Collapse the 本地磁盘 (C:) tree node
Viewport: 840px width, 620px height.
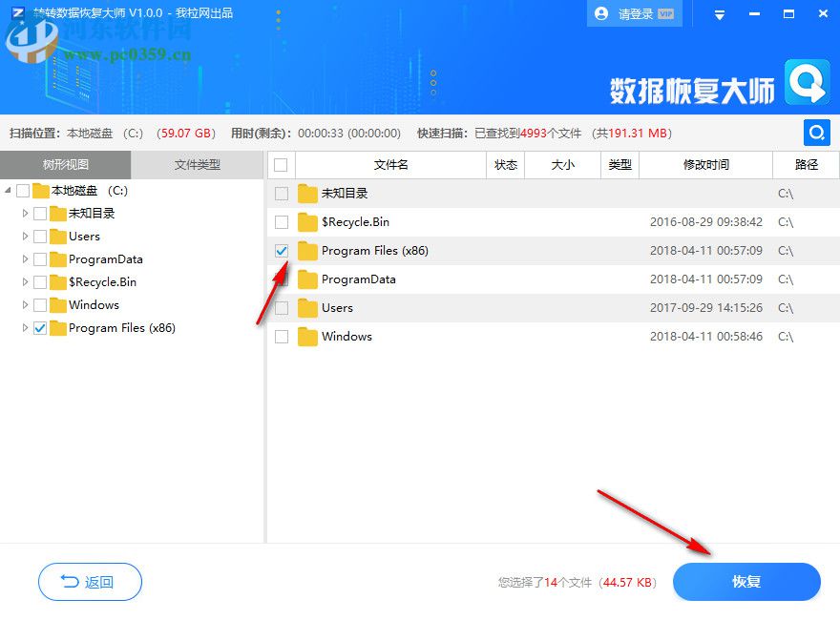[8, 190]
